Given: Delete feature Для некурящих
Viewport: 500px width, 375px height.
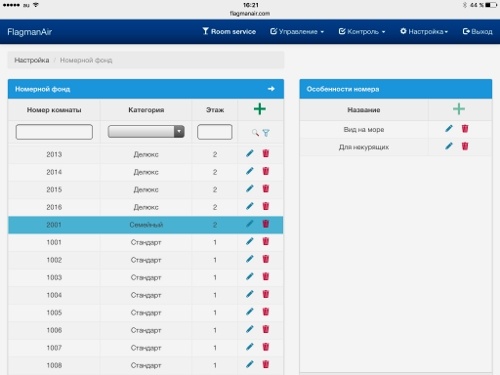Looking at the screenshot, I should (x=465, y=146).
